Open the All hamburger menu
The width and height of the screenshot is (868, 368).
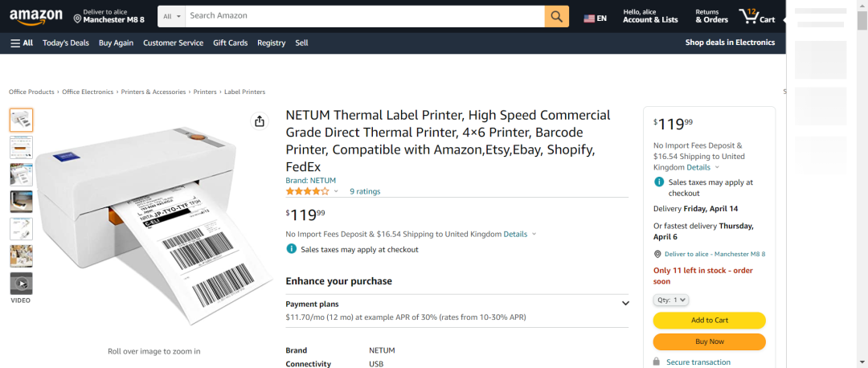22,43
